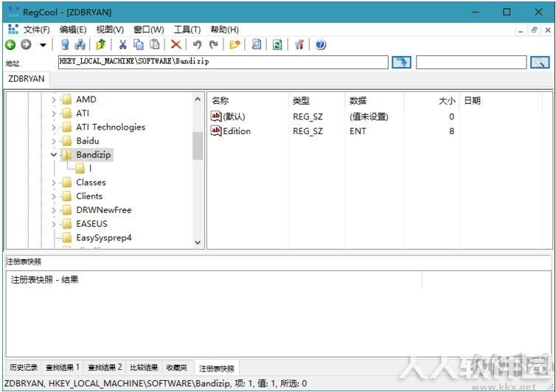Open help with the question mark icon
Screen dimensions: 556x392
point(321,45)
